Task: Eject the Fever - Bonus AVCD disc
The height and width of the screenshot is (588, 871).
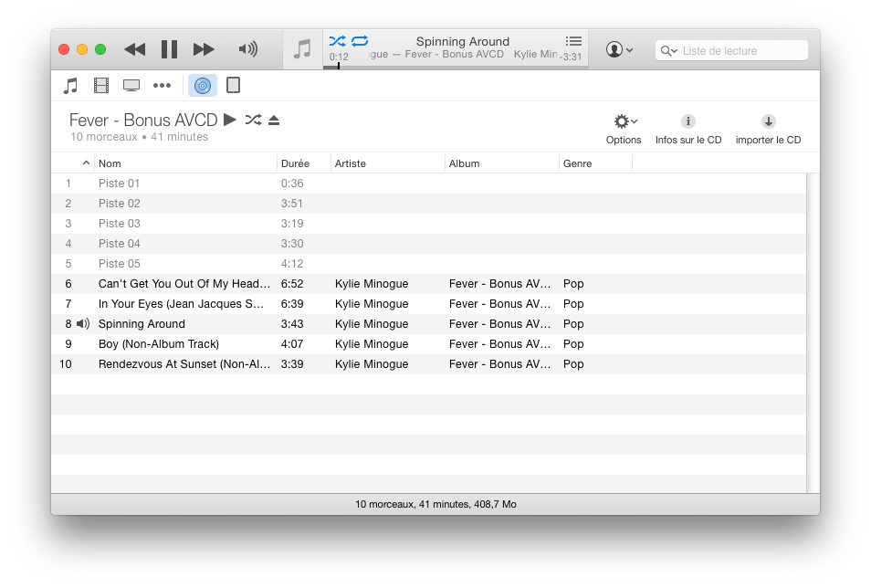Action: pos(274,120)
